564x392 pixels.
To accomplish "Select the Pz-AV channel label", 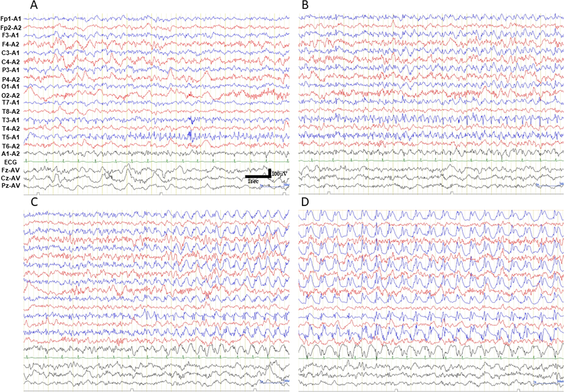I will [11, 186].
